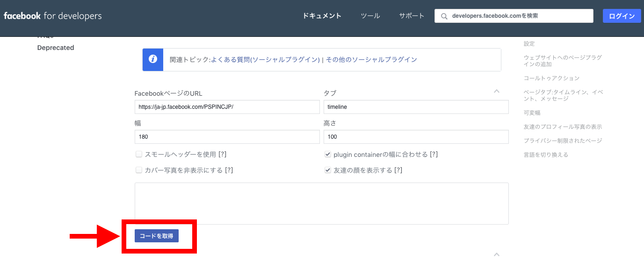Click the chevron below the preview
Screen dimensions: 644x261
pyautogui.click(x=497, y=254)
